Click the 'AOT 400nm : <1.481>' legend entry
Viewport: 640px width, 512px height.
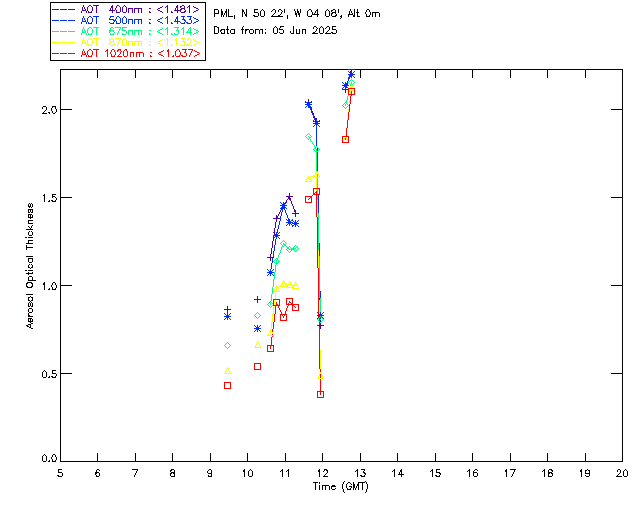click(127, 10)
